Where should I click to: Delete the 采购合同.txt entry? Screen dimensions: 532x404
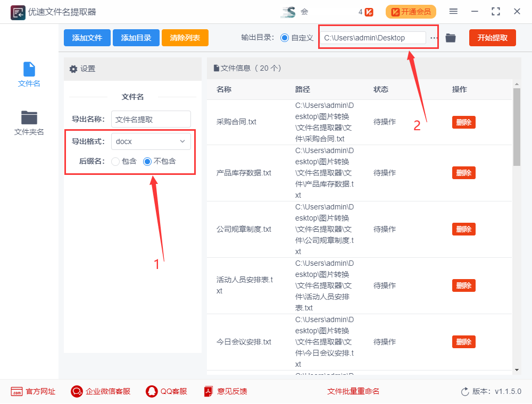tap(463, 122)
